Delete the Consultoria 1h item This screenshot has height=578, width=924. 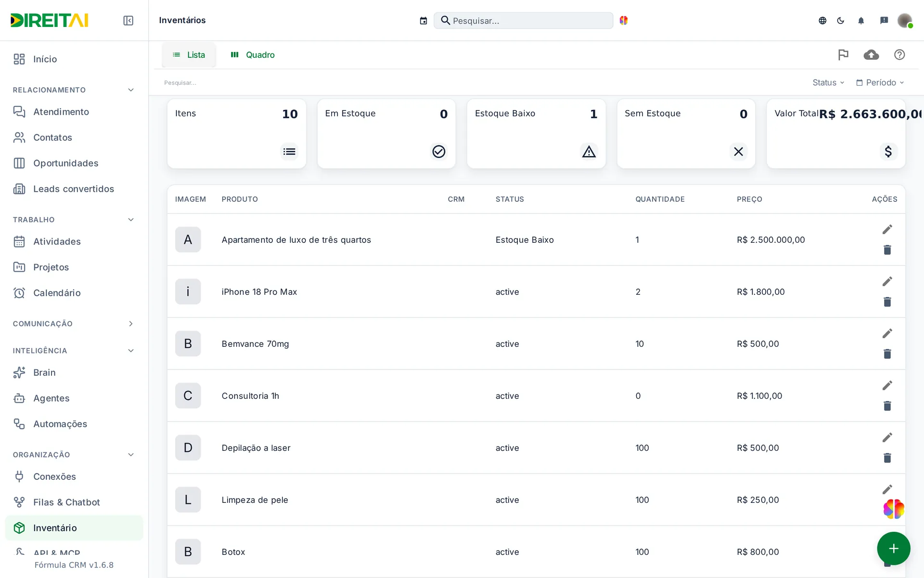(887, 406)
